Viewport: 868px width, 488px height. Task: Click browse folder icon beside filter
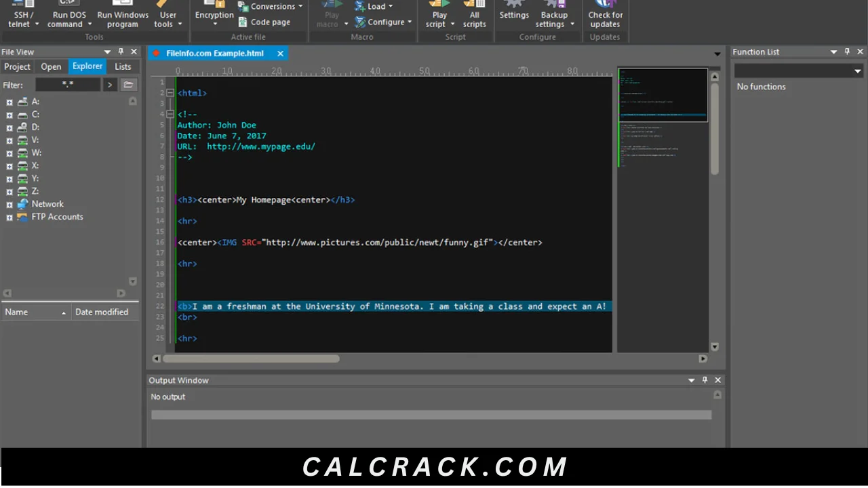[x=128, y=85]
